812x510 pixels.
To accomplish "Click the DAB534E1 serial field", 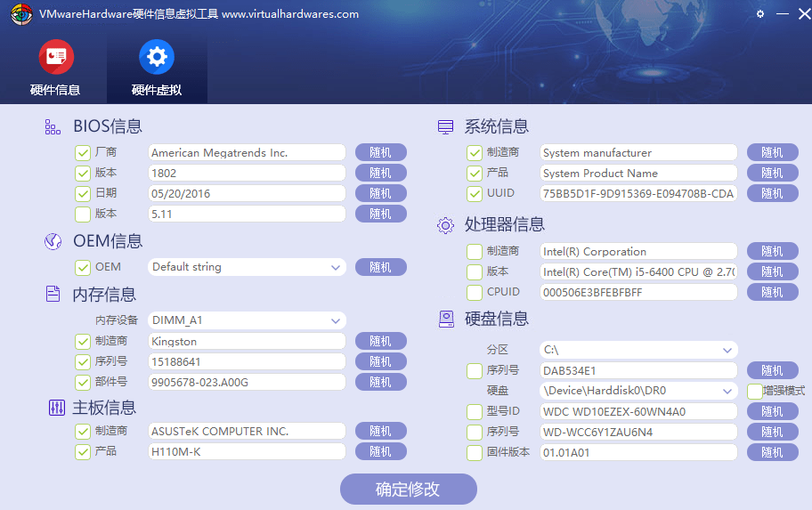I will tap(638, 370).
